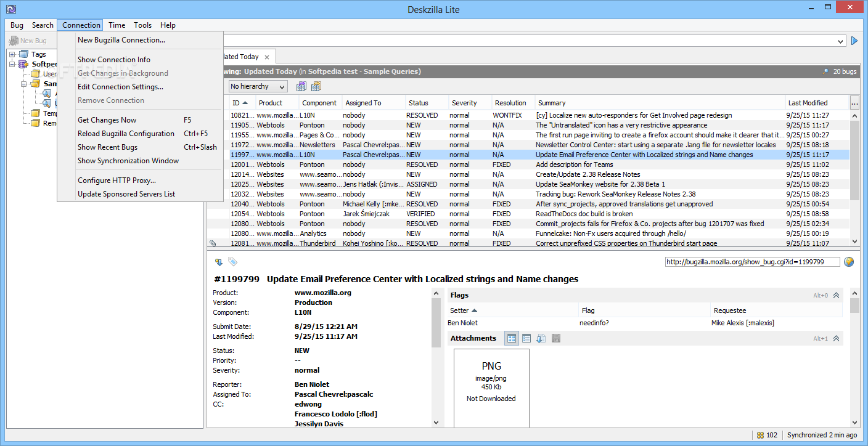Viewport: 868px width, 446px height.
Task: Open bug in browser via globe icon
Action: (849, 262)
